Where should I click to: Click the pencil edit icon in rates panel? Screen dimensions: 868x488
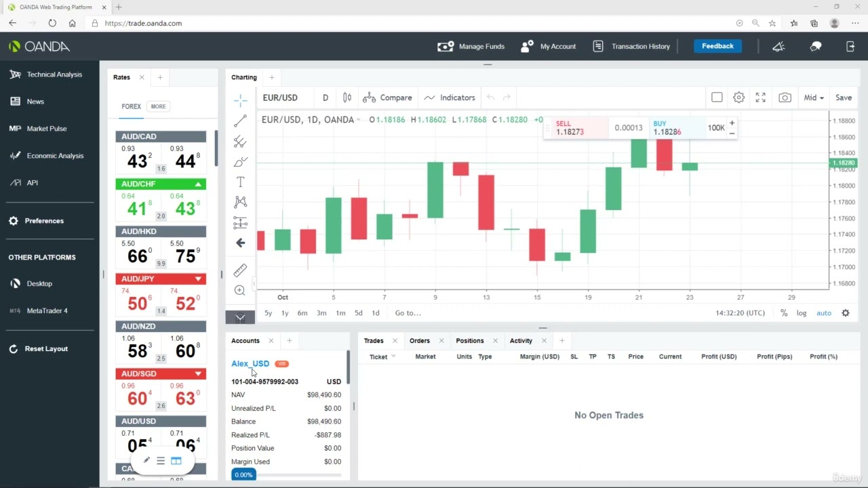(146, 461)
